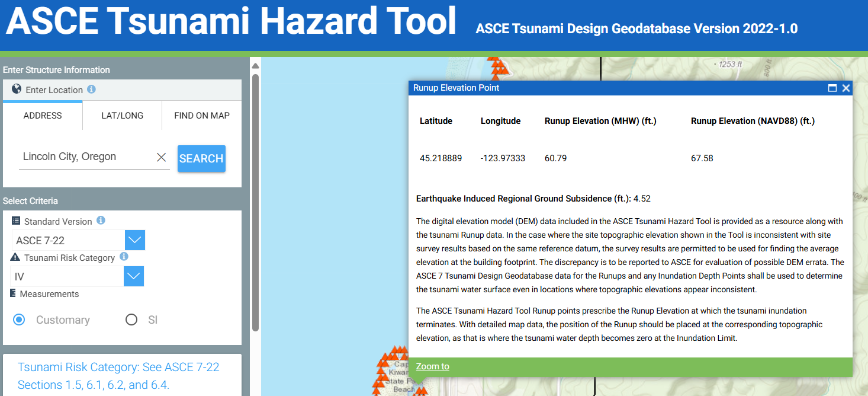The height and width of the screenshot is (396, 868).
Task: Click the Lincoln City, Oregon address field
Action: tap(86, 157)
